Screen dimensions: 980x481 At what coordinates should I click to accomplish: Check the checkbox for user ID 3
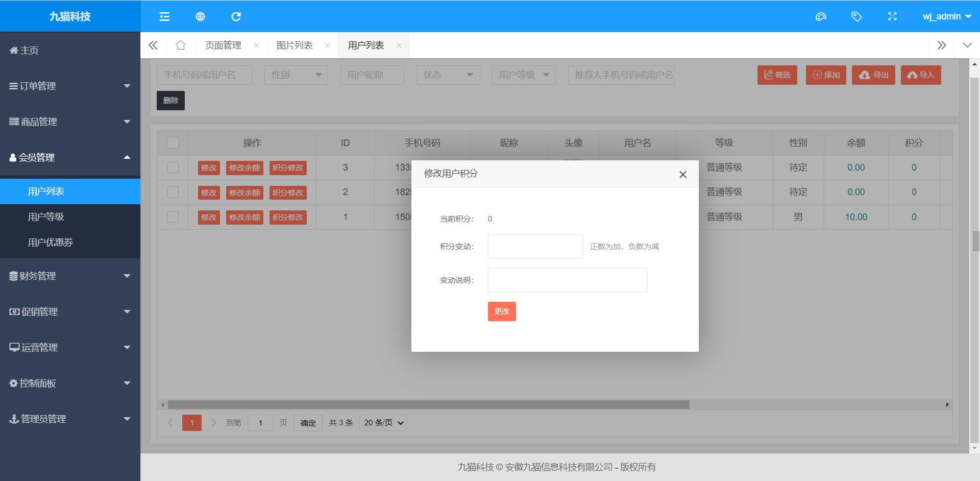tap(173, 167)
